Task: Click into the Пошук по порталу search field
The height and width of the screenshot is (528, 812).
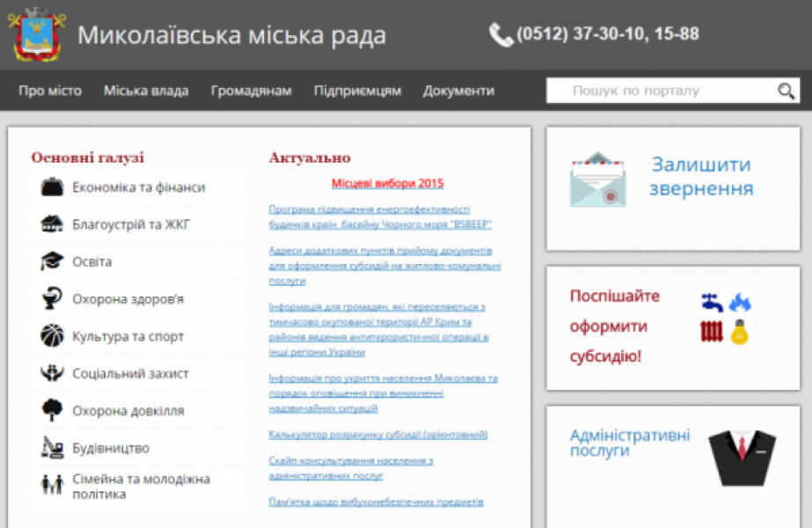Action: 660,91
